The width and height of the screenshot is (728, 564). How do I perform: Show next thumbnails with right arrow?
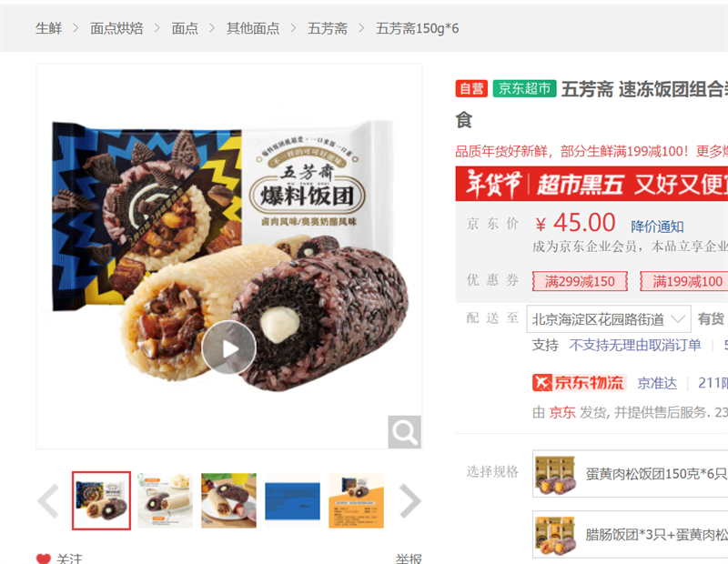coord(410,501)
